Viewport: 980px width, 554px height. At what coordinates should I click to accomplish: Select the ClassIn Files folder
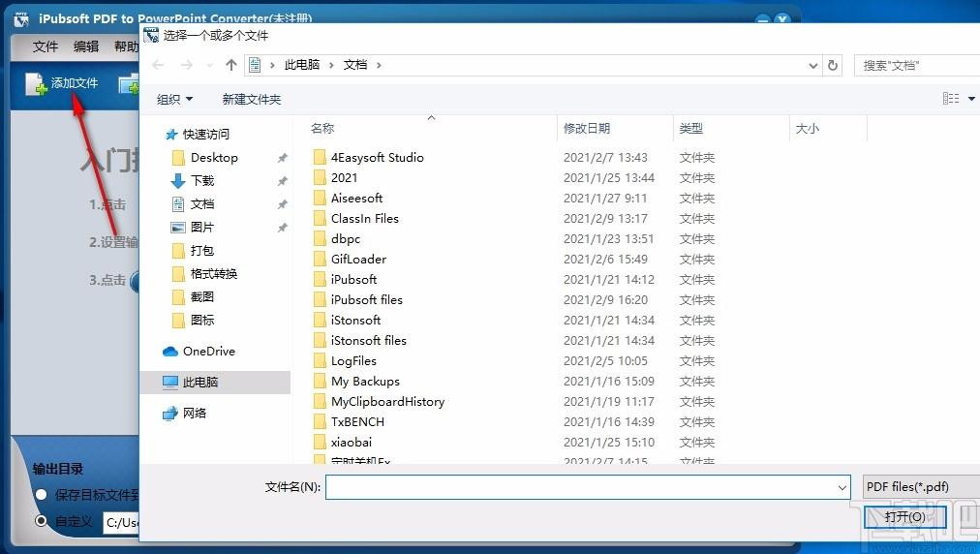[365, 218]
